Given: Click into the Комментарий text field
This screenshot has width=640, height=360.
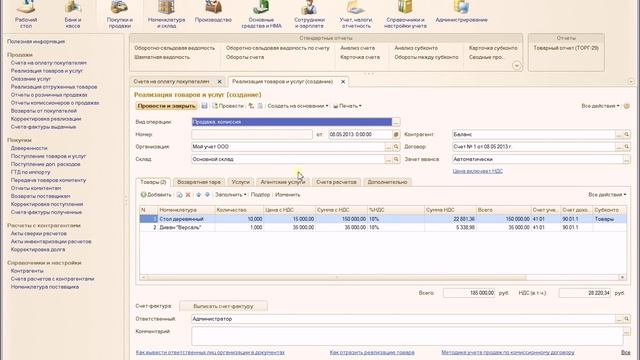Looking at the screenshot, I should point(407,336).
